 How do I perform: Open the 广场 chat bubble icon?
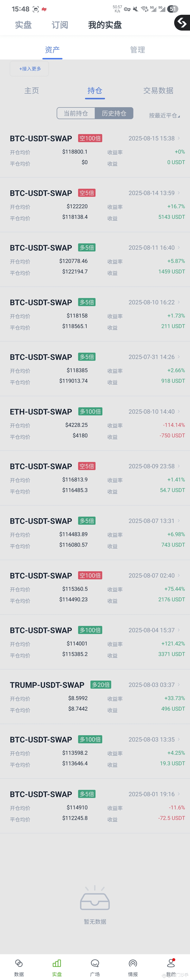click(x=95, y=963)
